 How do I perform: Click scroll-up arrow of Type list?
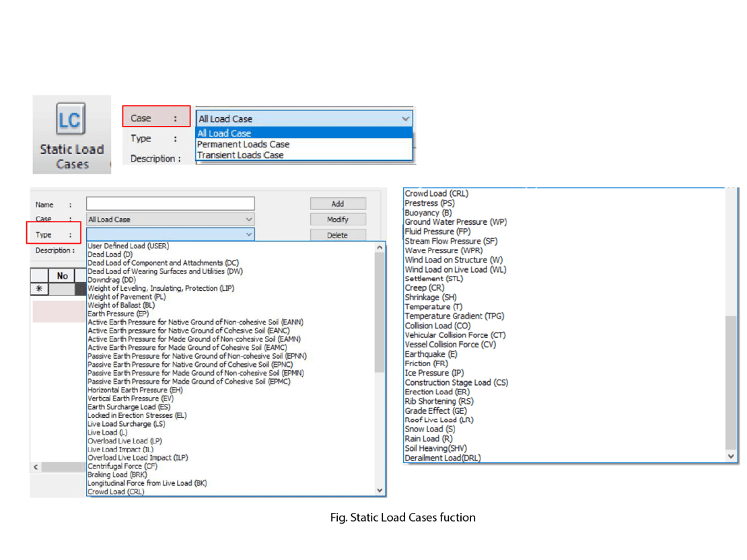pyautogui.click(x=380, y=247)
